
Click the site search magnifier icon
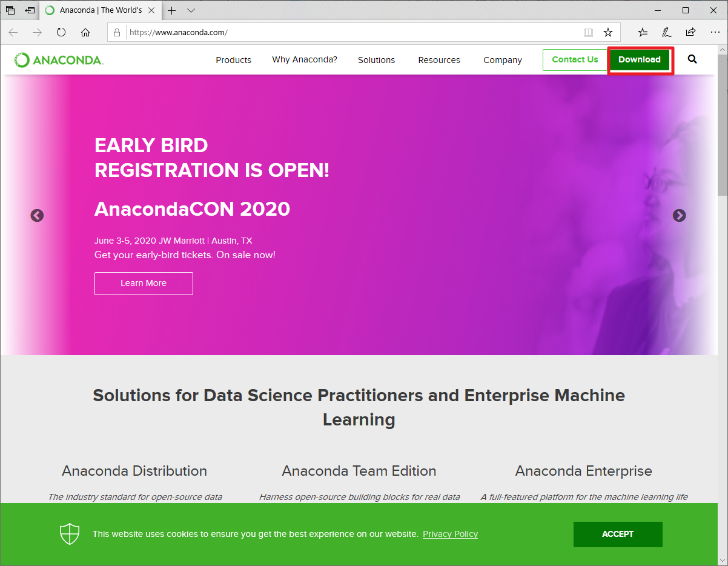coord(692,59)
